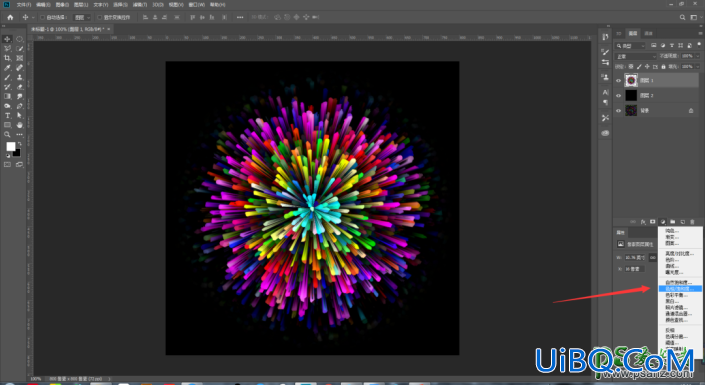Open the 编辑(E) menu
The image size is (705, 385).
tap(43, 4)
